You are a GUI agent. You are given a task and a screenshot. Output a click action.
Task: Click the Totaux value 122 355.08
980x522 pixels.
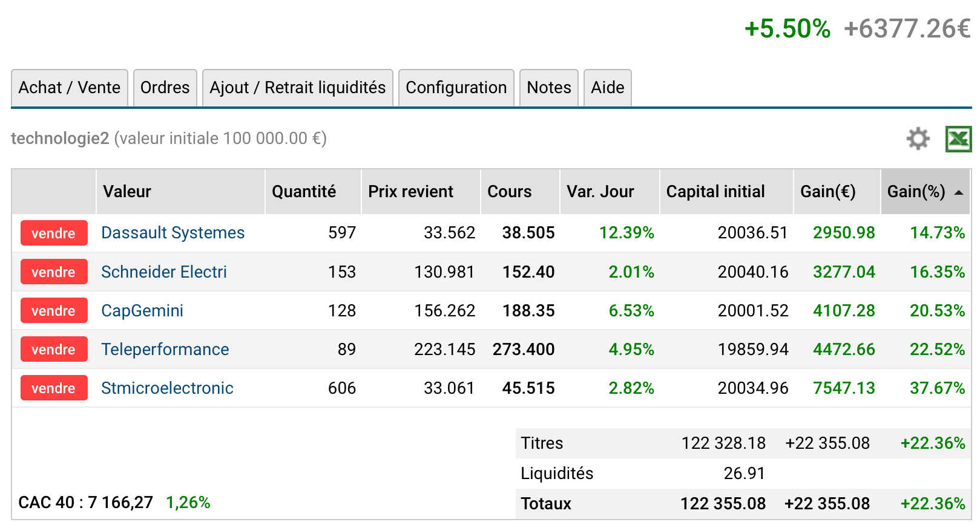click(x=723, y=503)
